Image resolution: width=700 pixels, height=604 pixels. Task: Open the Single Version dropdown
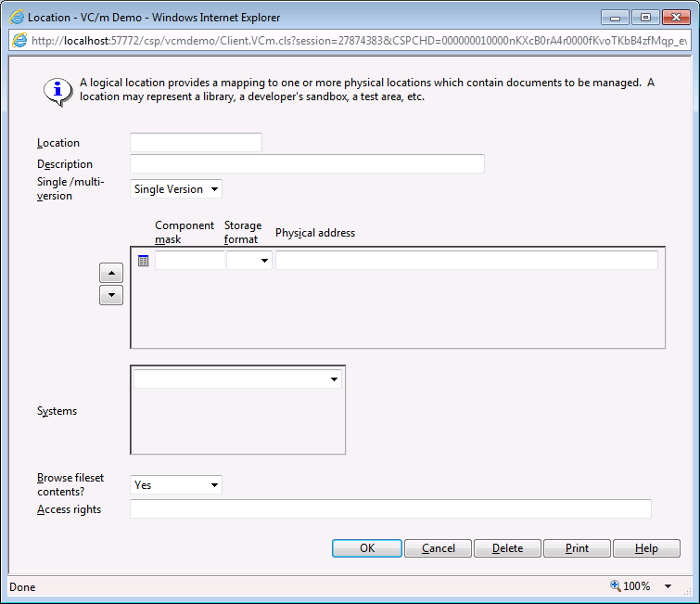tap(176, 189)
